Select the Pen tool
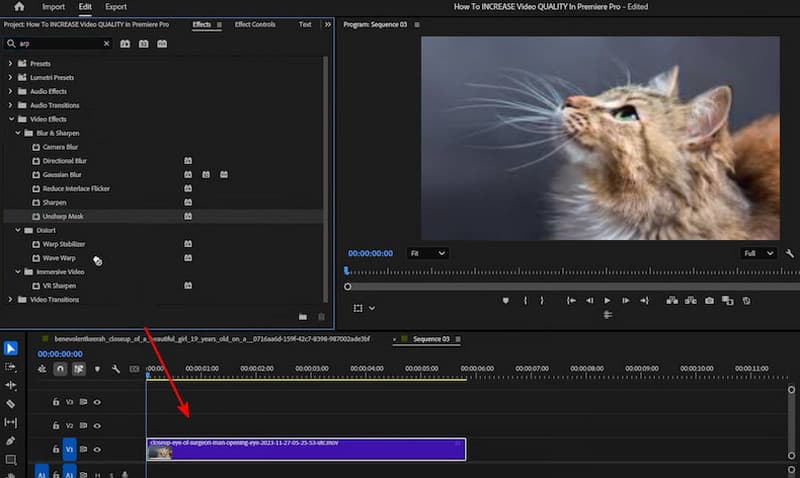Viewport: 800px width, 478px height. point(11,441)
